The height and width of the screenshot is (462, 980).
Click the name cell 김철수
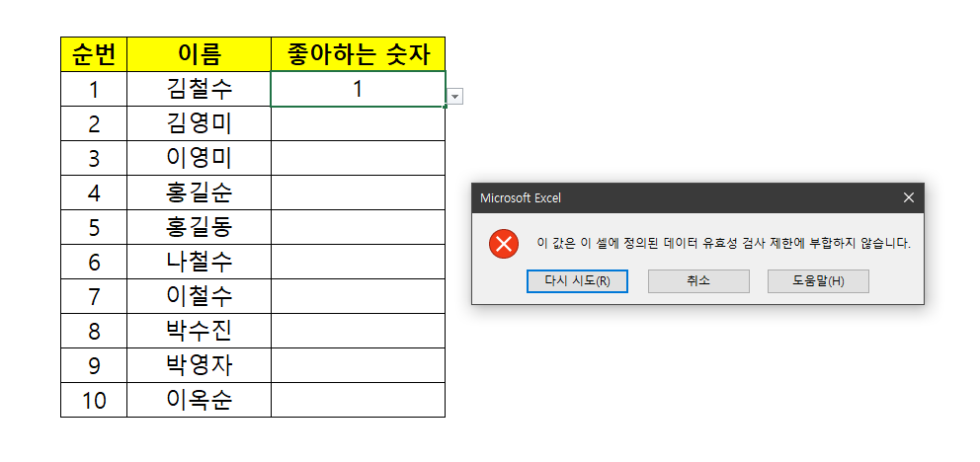[199, 89]
